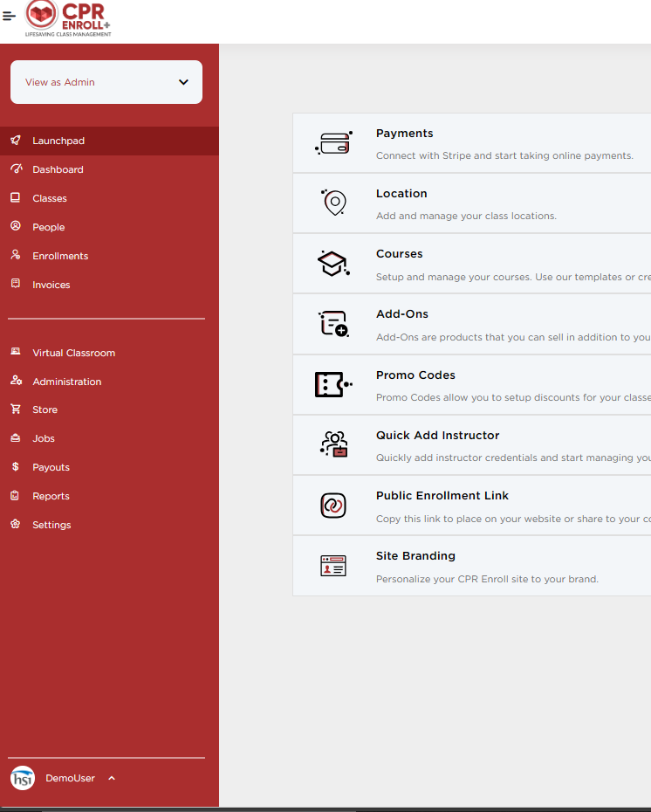The width and height of the screenshot is (651, 812).
Task: Click the Location map pin icon
Action: [334, 203]
